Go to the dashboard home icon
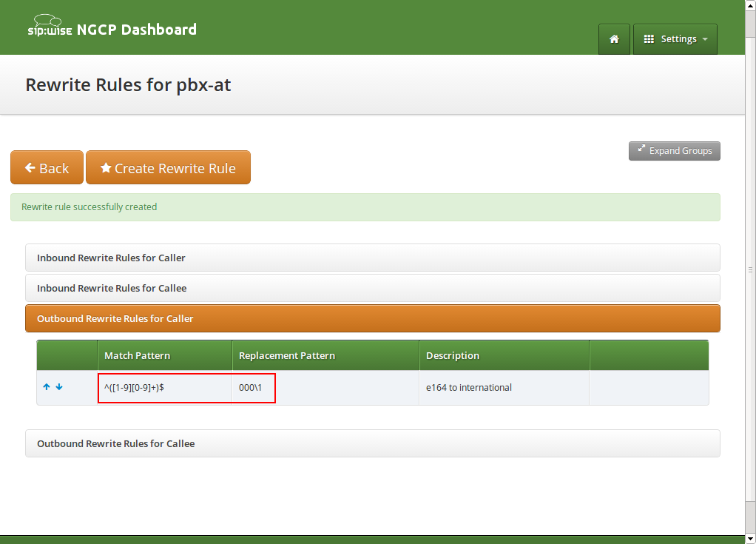The image size is (756, 544). [614, 39]
